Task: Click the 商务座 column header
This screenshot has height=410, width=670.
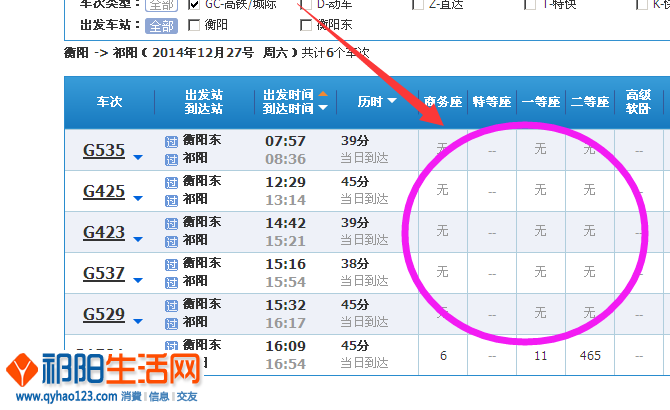Action: pos(443,102)
